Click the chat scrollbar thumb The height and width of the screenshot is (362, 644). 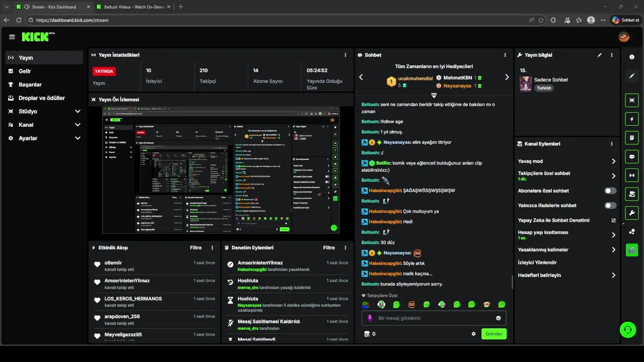coord(512,282)
